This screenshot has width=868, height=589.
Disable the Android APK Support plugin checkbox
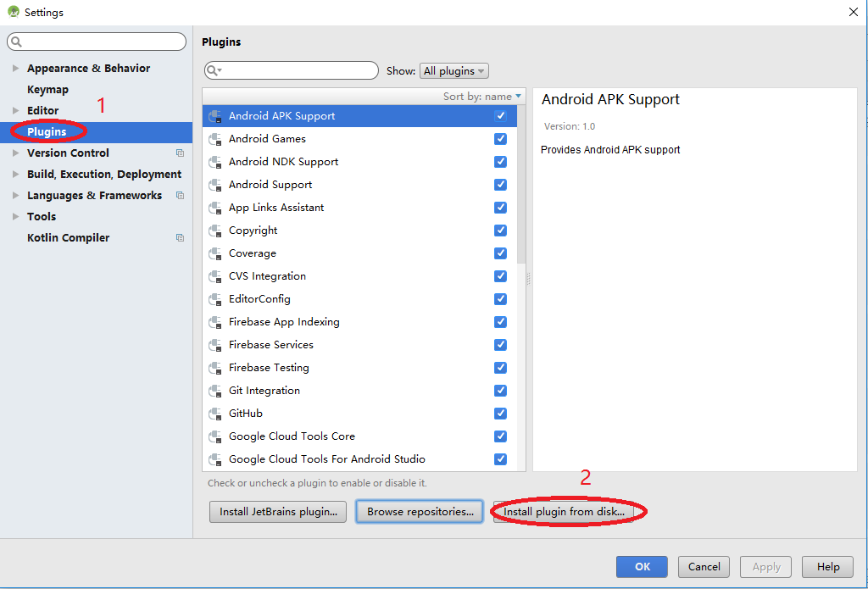point(500,116)
